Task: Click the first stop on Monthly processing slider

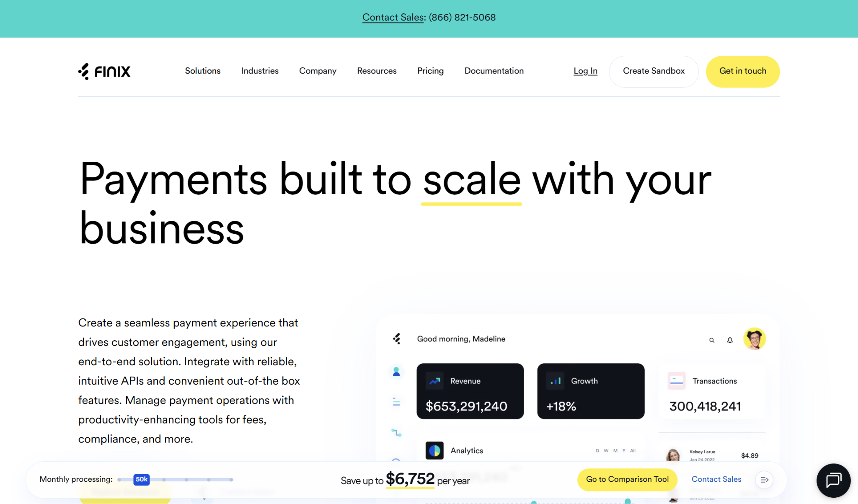Action: [x=120, y=480]
